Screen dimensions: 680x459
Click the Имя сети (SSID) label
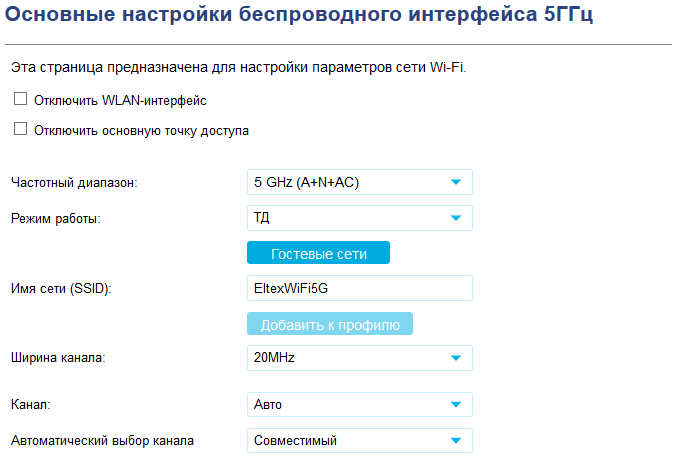pos(60,289)
